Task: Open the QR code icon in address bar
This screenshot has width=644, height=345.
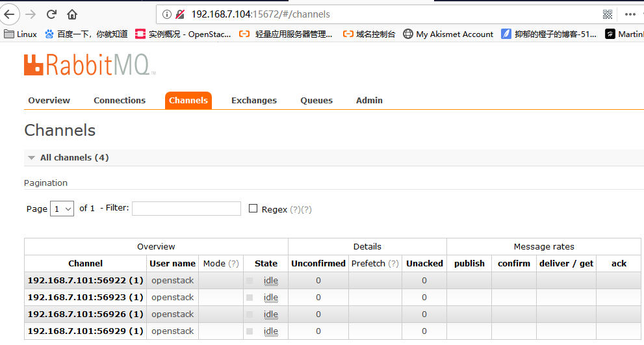Action: (x=608, y=14)
